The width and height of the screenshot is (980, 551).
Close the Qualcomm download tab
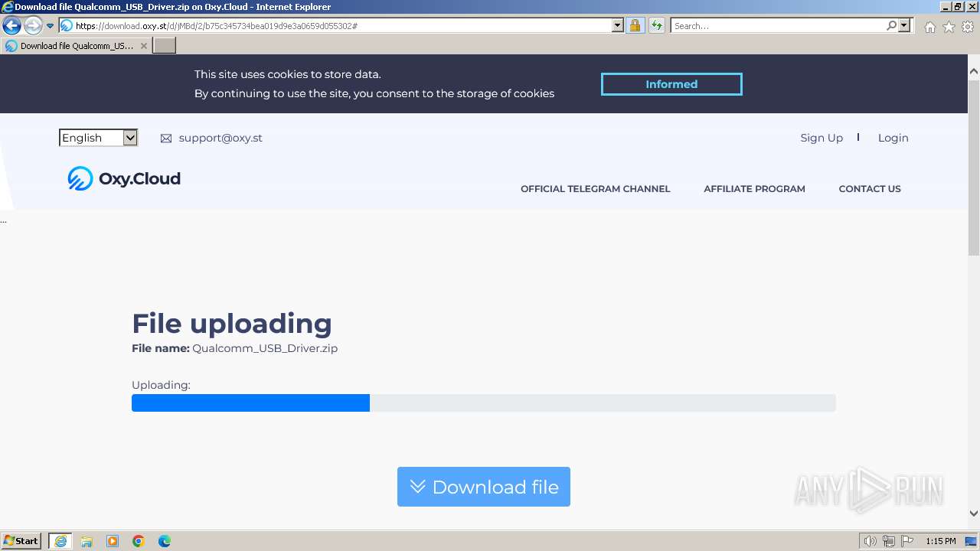pos(143,46)
